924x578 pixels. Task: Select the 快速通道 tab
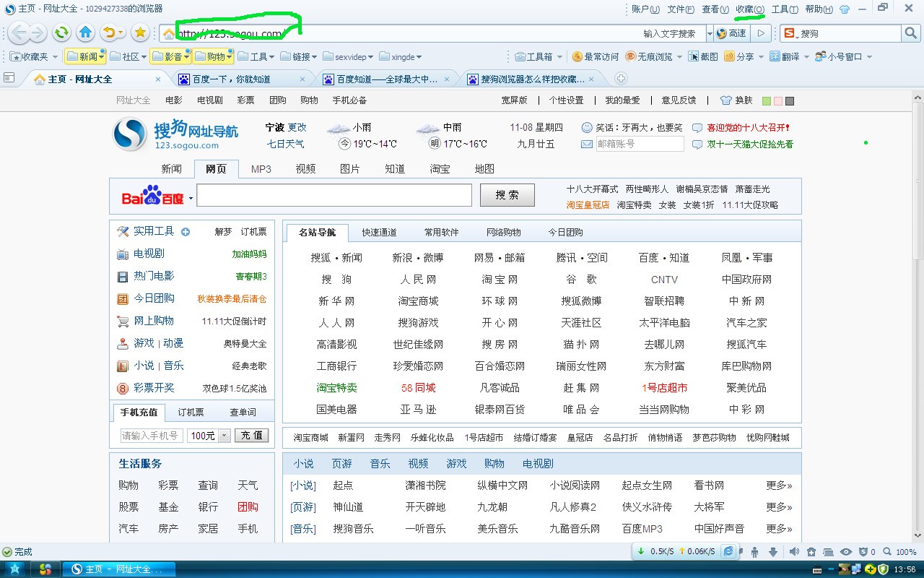coord(380,233)
